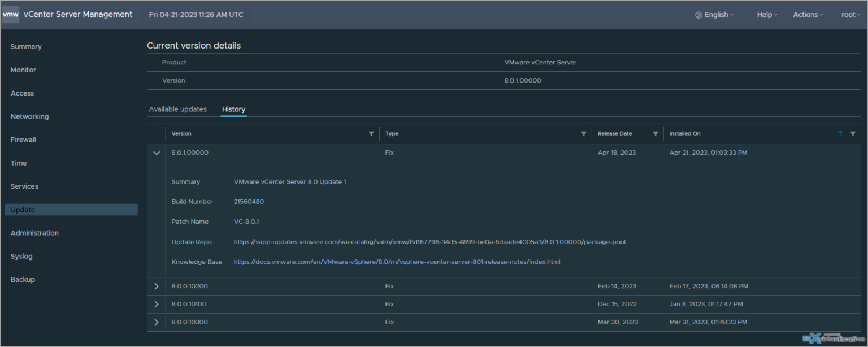The width and height of the screenshot is (868, 347).
Task: Open the Update Repo package-pool link
Action: point(430,241)
